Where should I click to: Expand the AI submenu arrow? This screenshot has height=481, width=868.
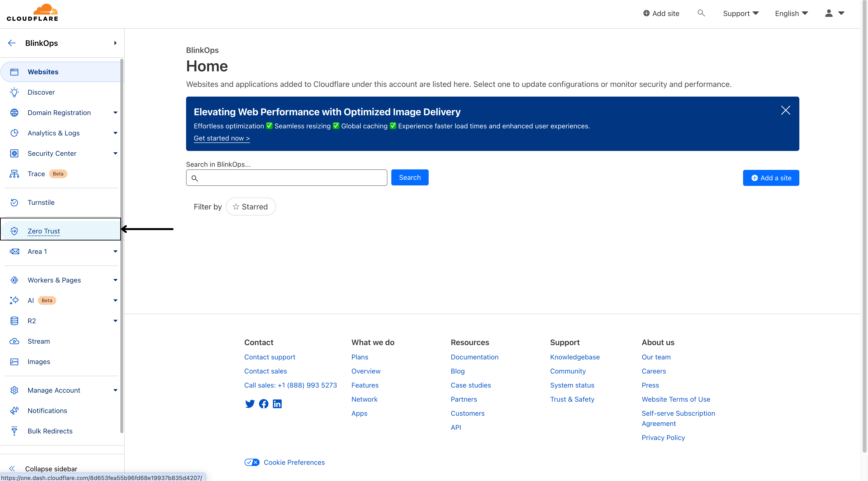click(x=115, y=300)
